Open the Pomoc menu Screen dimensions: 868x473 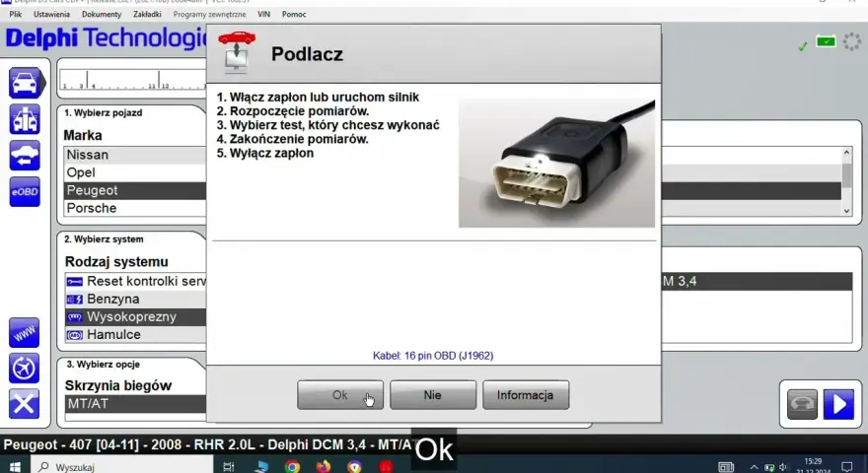tap(294, 15)
